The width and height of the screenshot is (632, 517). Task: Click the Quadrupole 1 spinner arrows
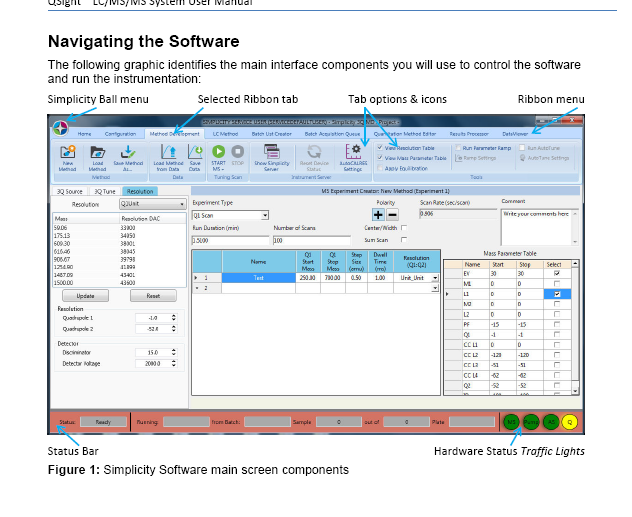click(x=174, y=318)
